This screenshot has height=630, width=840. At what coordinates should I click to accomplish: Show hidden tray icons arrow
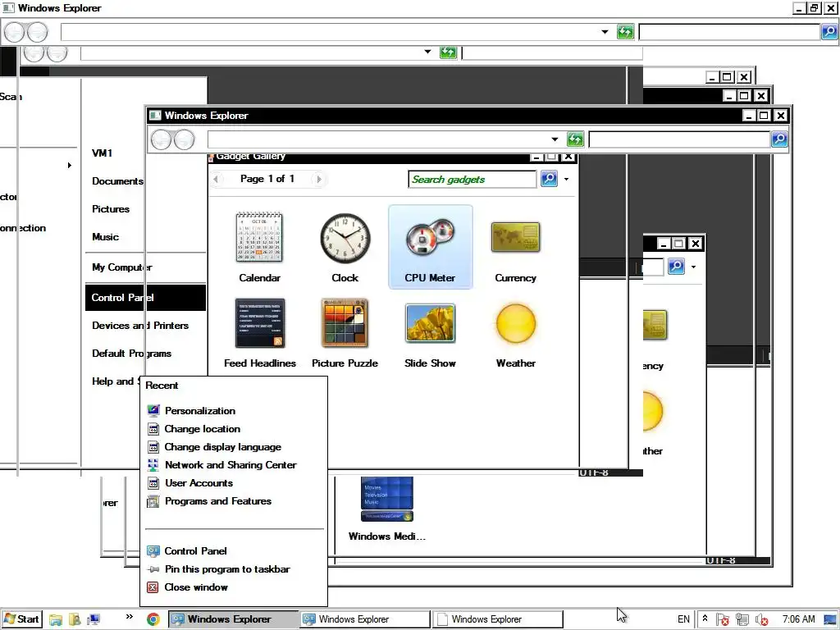click(705, 619)
